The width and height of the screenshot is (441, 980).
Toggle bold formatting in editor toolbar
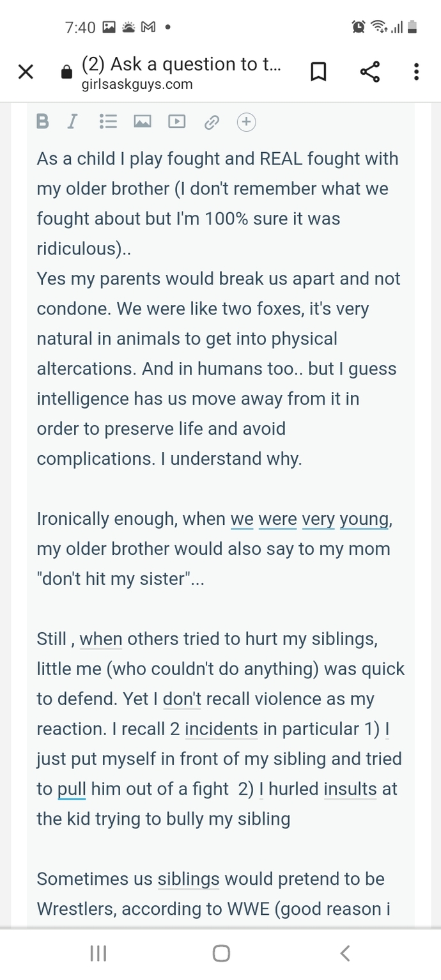click(x=43, y=121)
